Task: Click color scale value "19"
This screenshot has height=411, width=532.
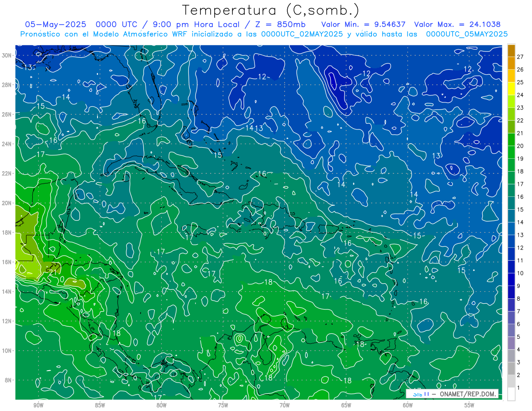Action: tap(520, 159)
